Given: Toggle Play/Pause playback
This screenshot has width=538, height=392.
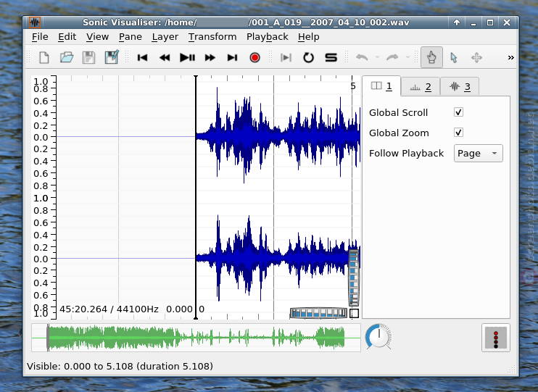Looking at the screenshot, I should (187, 58).
